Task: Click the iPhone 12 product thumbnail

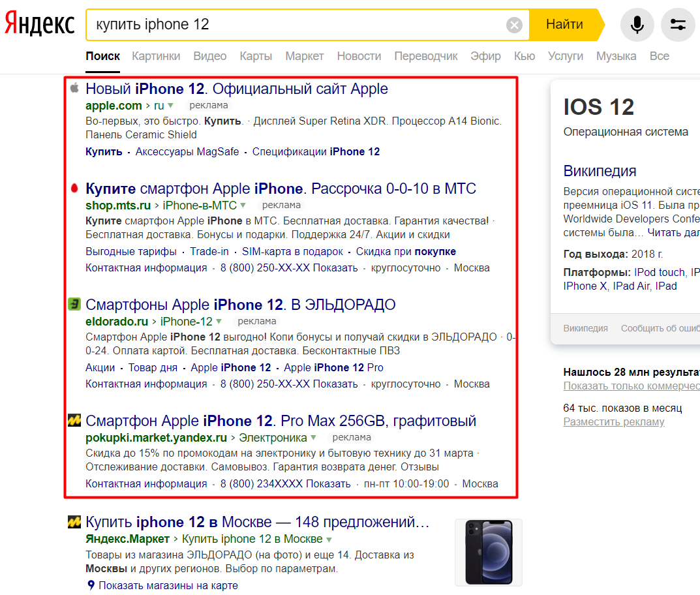Action: (488, 552)
